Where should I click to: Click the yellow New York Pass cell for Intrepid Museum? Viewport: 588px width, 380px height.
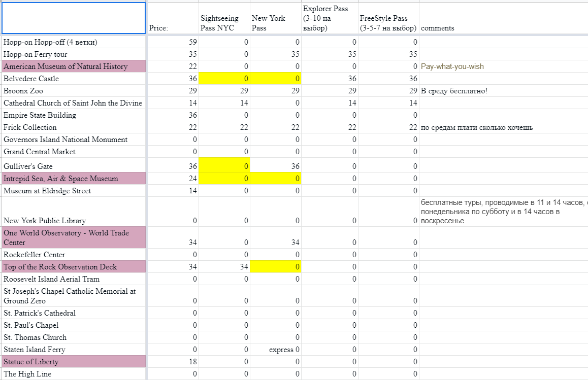[x=276, y=179]
